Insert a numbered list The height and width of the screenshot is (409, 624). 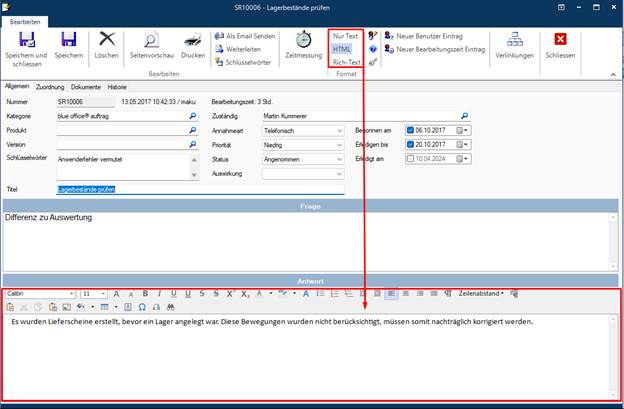click(335, 294)
